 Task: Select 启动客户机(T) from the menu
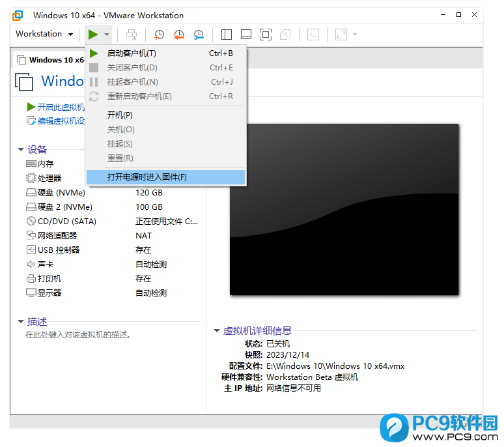[132, 53]
